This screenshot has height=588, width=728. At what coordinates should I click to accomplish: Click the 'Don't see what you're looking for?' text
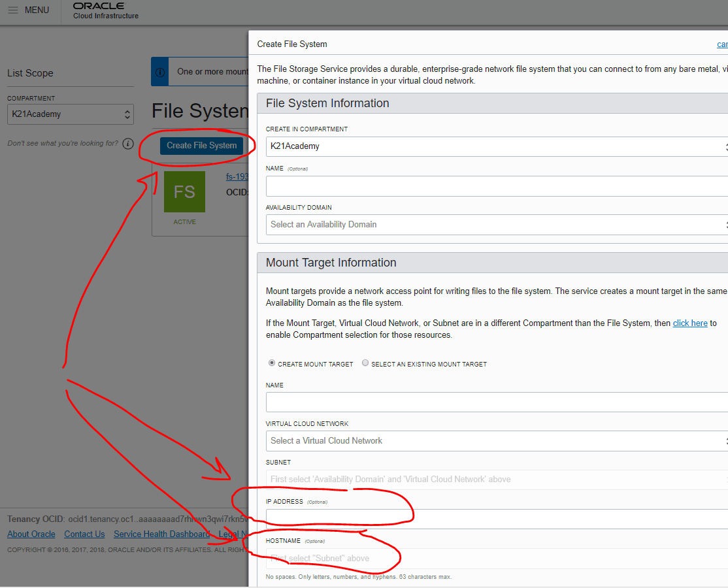pyautogui.click(x=63, y=143)
